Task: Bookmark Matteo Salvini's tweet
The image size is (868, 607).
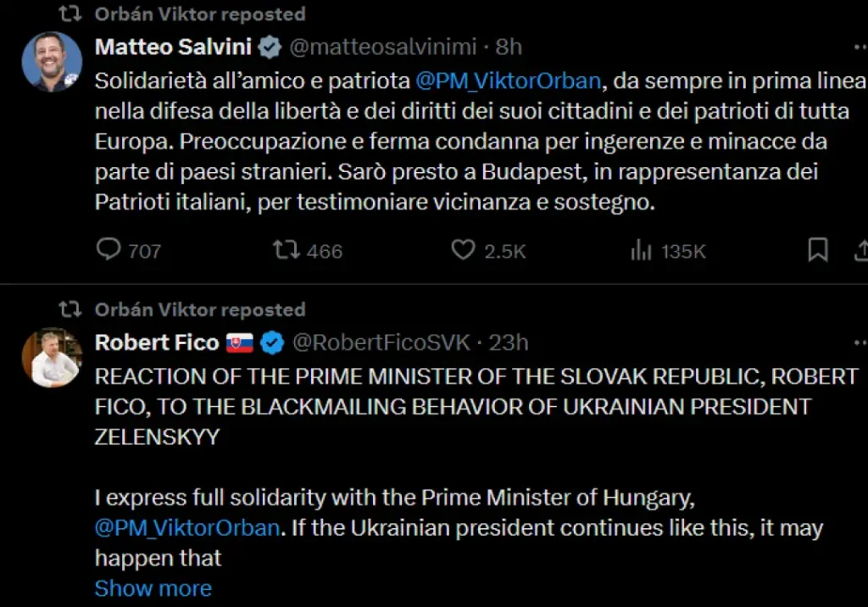Action: coord(817,250)
